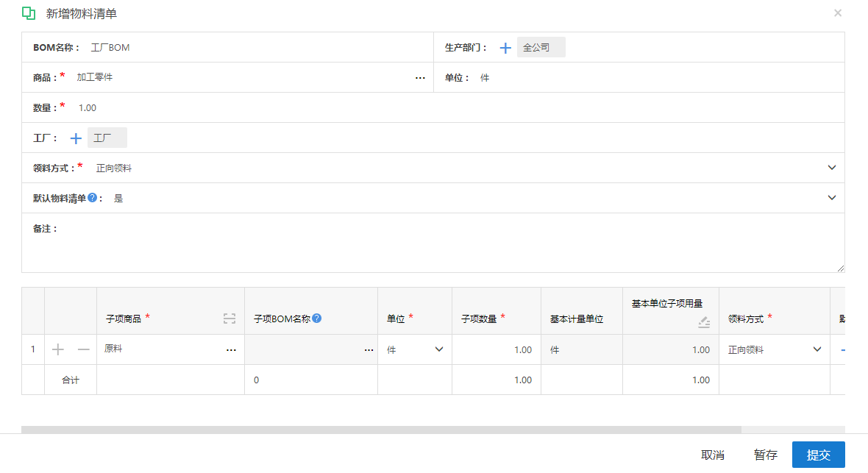
Task: Open 子项商品 lookup for 原料 row
Action: (x=232, y=349)
